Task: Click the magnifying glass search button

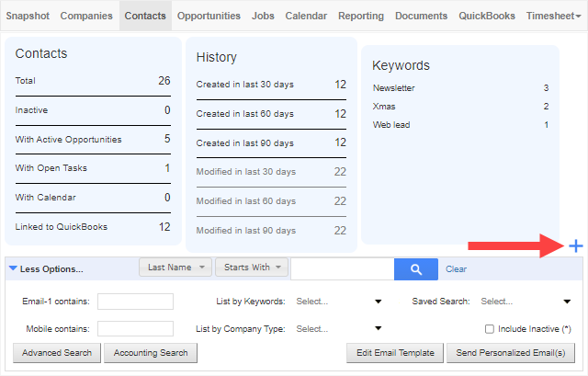Action: 416,269
